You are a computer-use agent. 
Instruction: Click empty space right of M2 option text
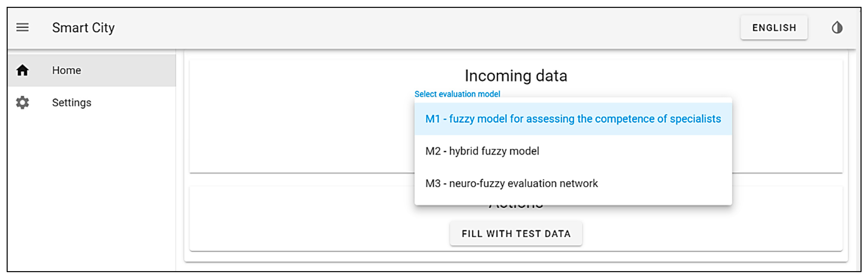point(640,151)
